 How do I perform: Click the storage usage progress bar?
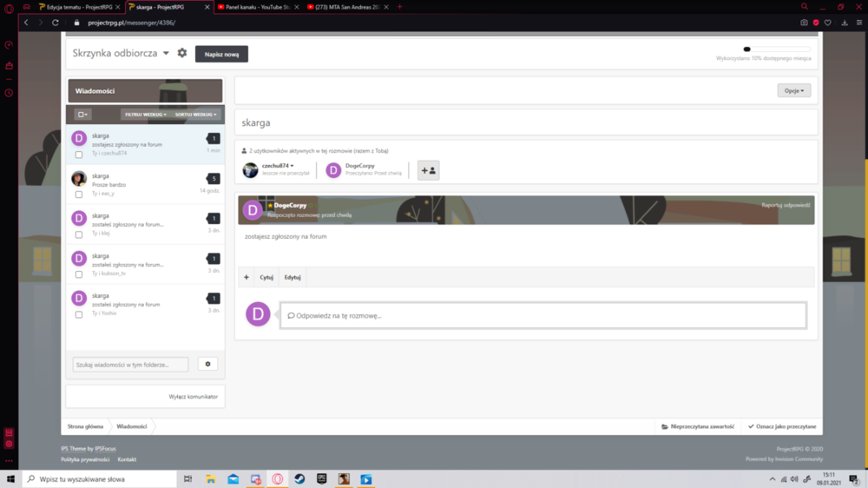[777, 49]
